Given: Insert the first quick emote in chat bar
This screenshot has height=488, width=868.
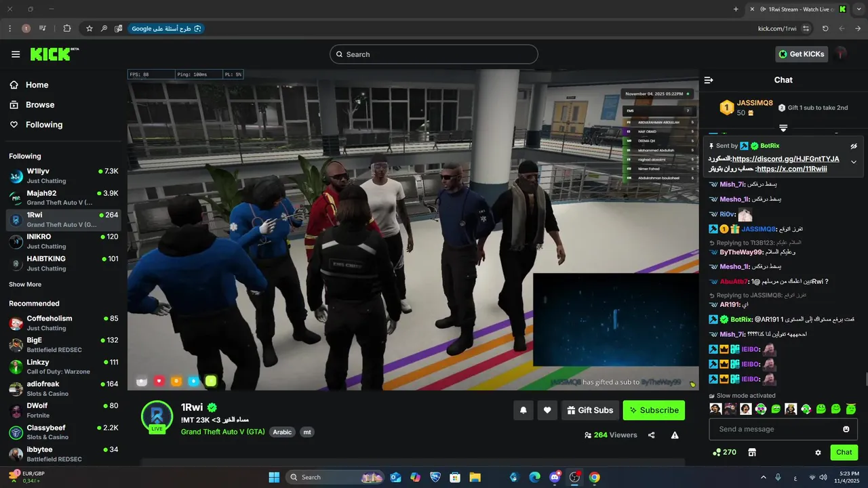Looking at the screenshot, I should [715, 409].
